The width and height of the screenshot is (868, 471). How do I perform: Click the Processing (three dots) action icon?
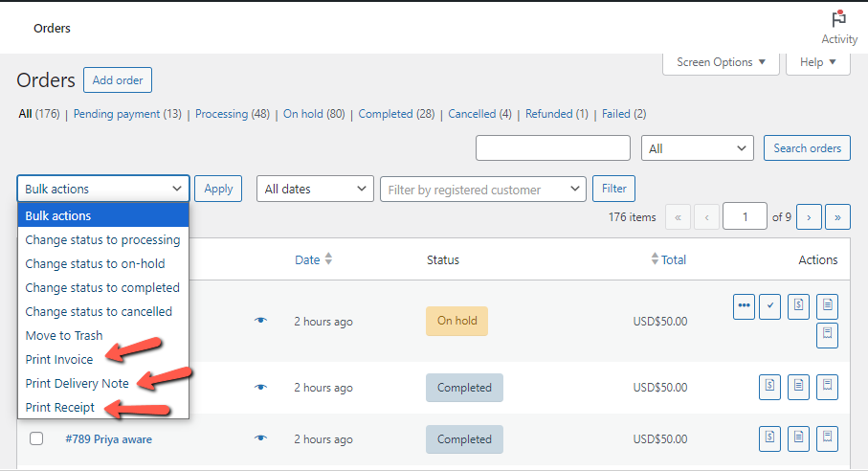tap(745, 307)
